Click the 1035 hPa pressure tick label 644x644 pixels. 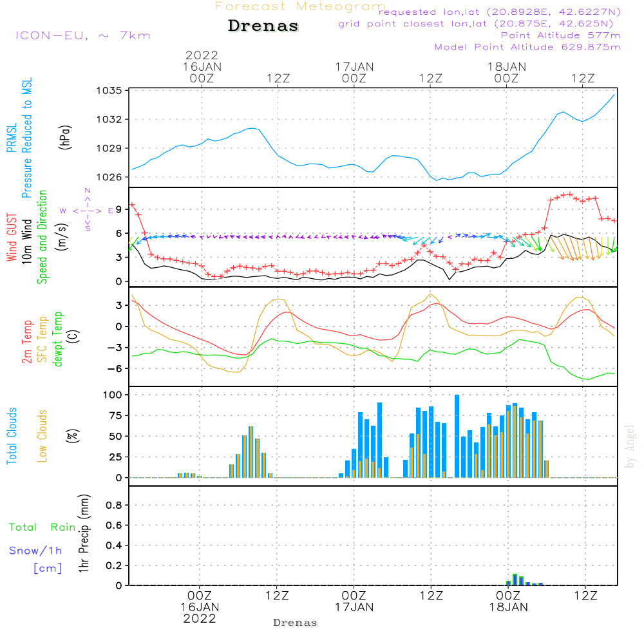pyautogui.click(x=111, y=91)
